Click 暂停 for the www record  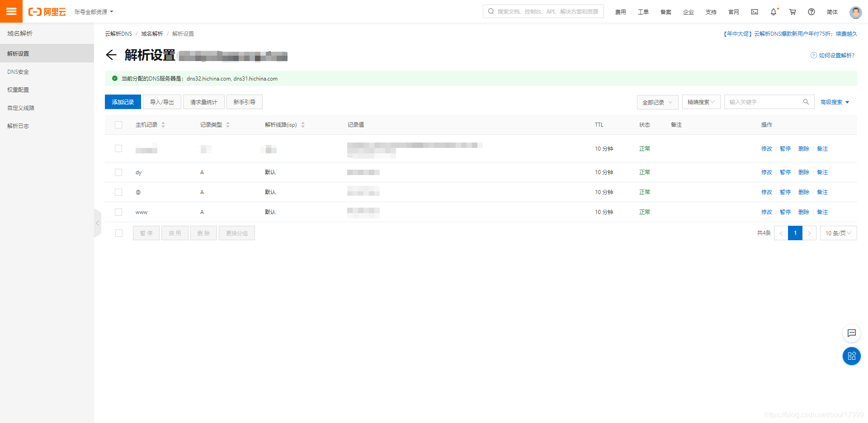[785, 212]
